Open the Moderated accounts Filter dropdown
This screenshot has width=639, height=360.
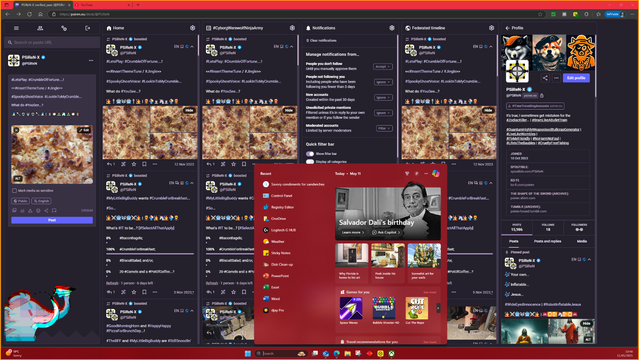click(384, 128)
